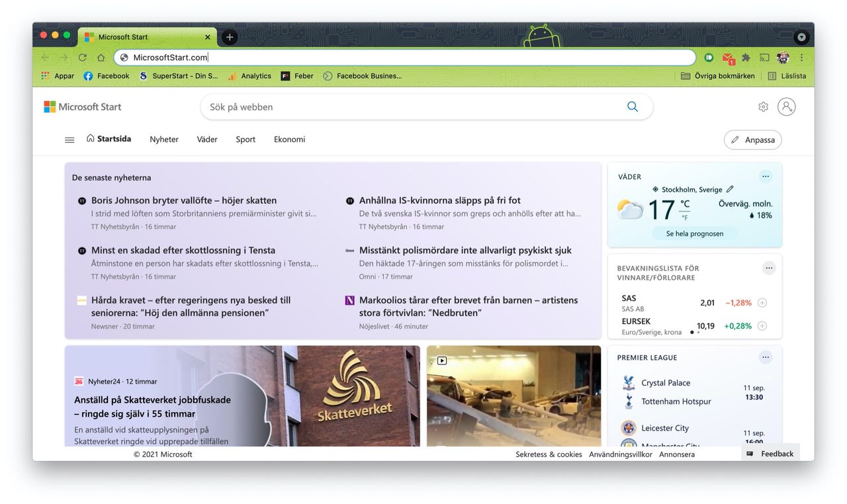Image resolution: width=847 pixels, height=504 pixels.
Task: Click the mail extension icon with badge
Action: pos(728,58)
